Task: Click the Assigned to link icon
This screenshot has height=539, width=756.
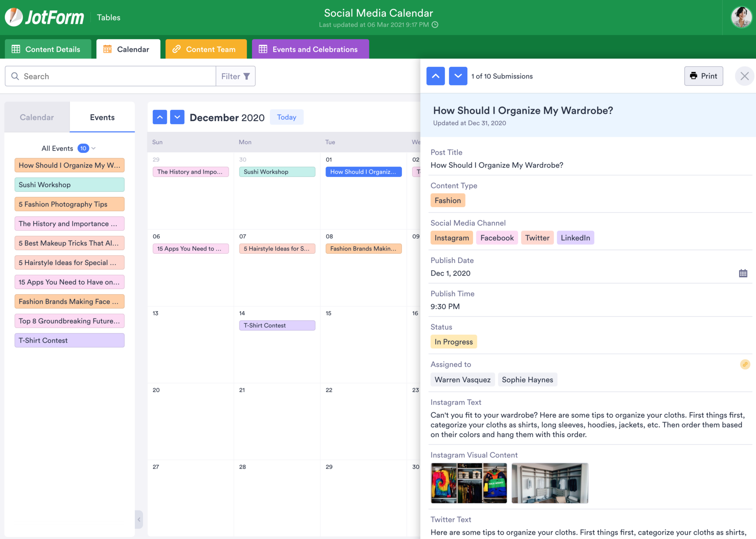Action: 745,365
